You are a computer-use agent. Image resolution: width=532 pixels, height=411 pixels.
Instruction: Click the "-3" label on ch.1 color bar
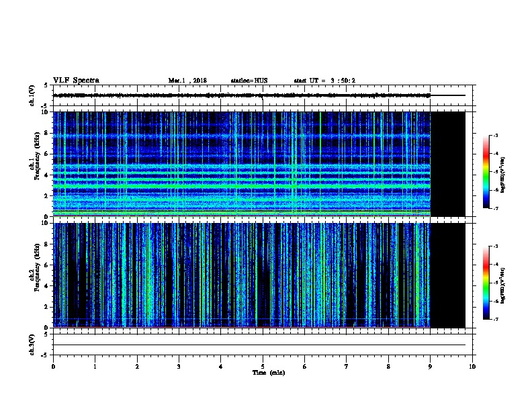pyautogui.click(x=496, y=136)
